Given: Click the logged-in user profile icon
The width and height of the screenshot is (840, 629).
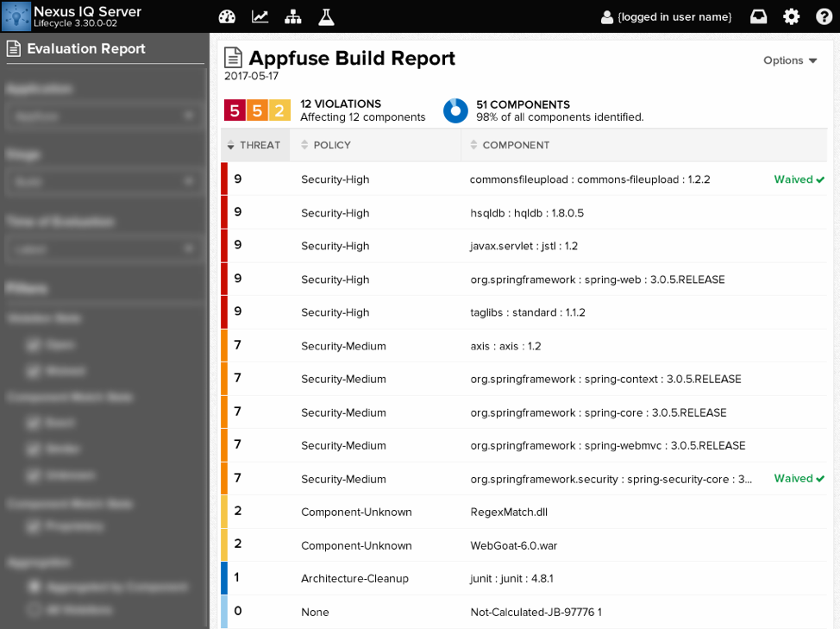Looking at the screenshot, I should [606, 17].
